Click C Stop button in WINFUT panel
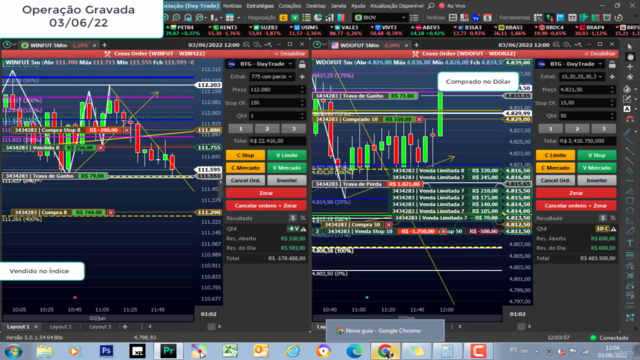This screenshot has width=640, height=360. 245,155
